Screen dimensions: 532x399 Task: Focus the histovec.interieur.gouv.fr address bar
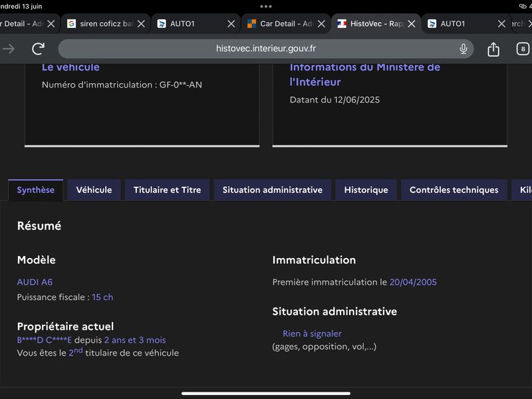tap(265, 49)
